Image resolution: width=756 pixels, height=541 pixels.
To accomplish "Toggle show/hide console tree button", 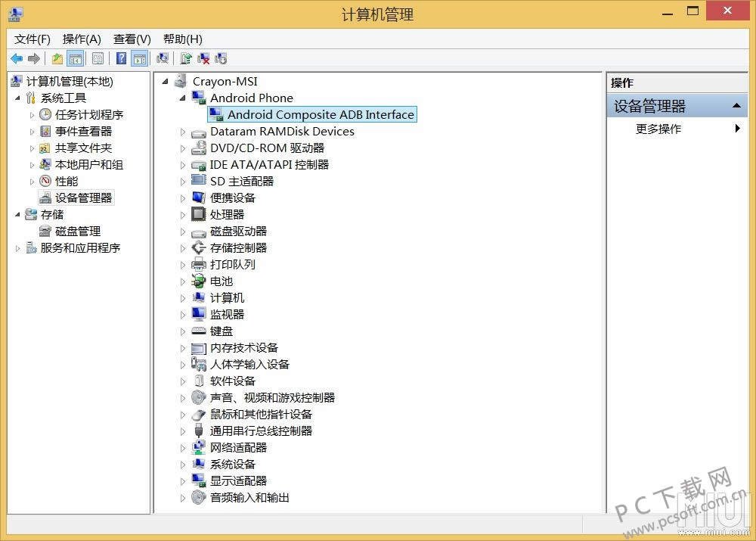I will 76,59.
